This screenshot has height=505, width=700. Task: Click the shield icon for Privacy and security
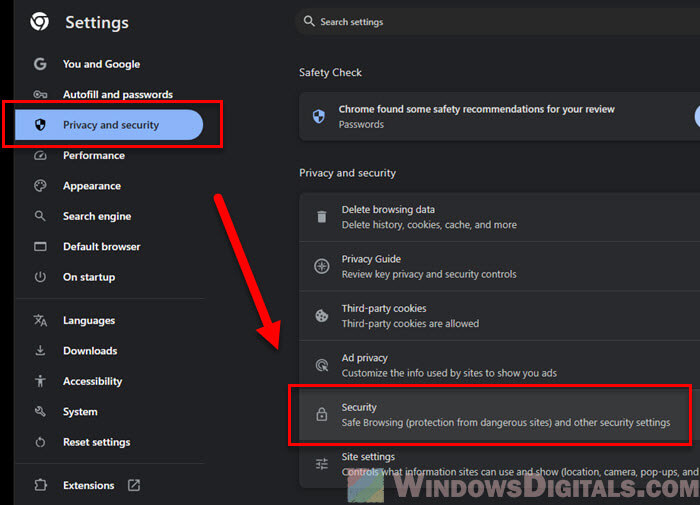click(x=40, y=125)
